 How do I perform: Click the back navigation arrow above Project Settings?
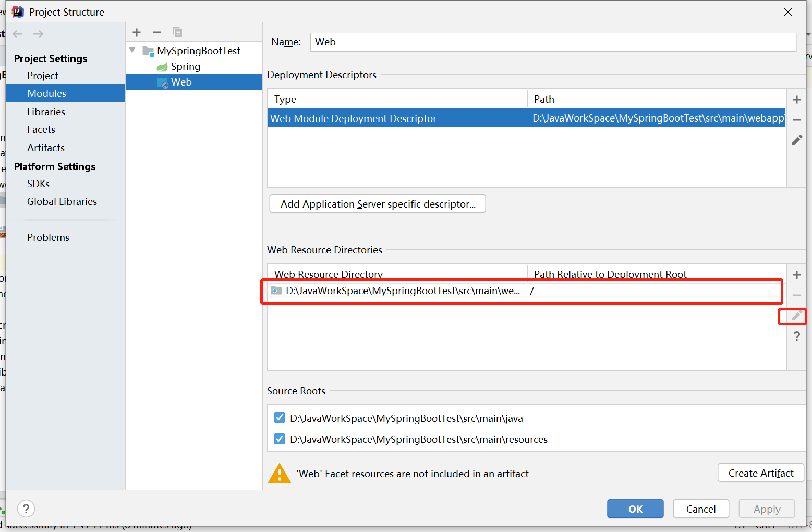pyautogui.click(x=17, y=33)
